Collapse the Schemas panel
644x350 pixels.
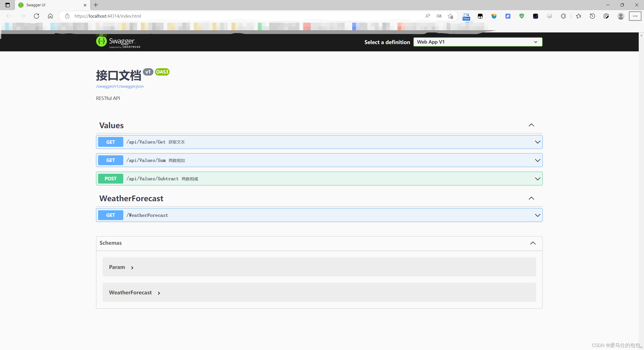(x=533, y=243)
